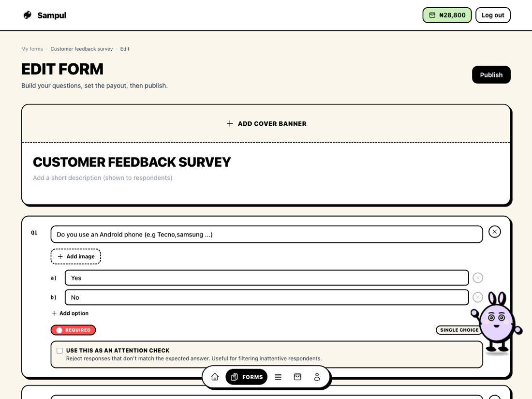Viewport: 532px width, 399px height.
Task: Open the wallet icon in bottom navigation
Action: [297, 377]
